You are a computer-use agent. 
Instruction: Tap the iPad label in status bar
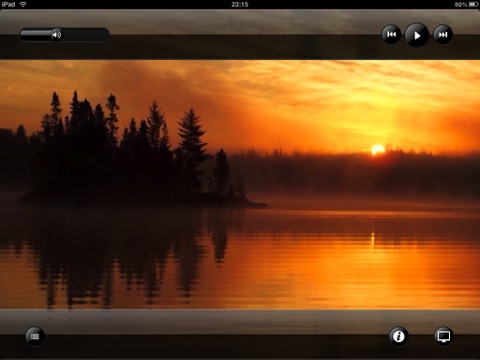click(8, 4)
